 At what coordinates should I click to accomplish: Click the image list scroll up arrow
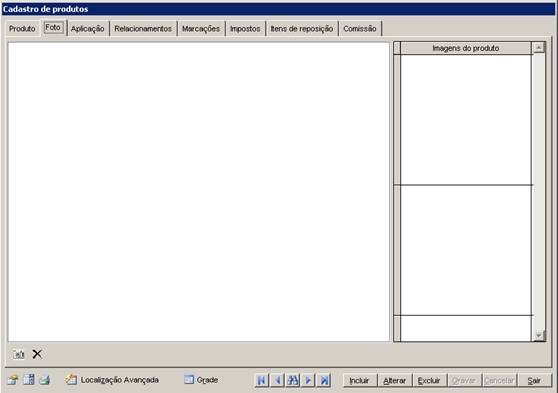[x=539, y=47]
